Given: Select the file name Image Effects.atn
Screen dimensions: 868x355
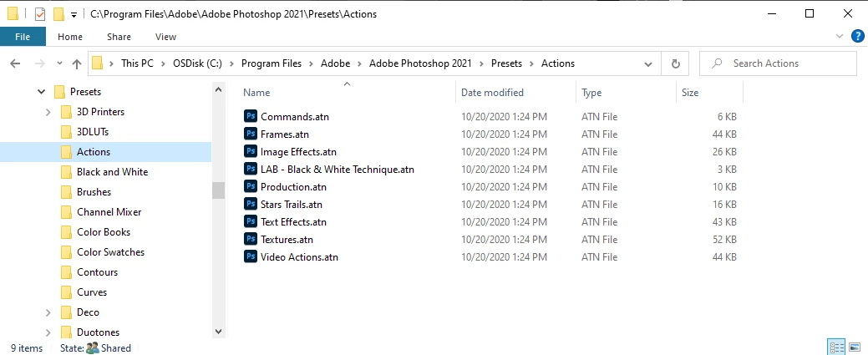Looking at the screenshot, I should pyautogui.click(x=299, y=152).
